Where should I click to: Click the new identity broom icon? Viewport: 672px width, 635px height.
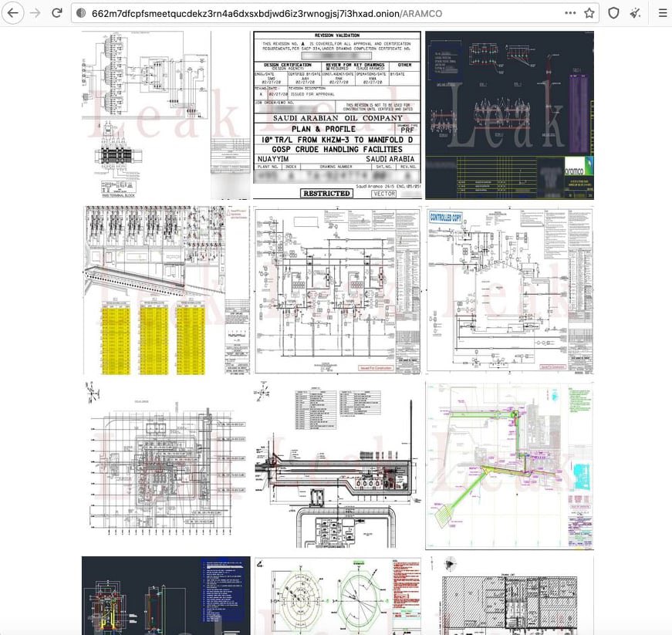[635, 13]
